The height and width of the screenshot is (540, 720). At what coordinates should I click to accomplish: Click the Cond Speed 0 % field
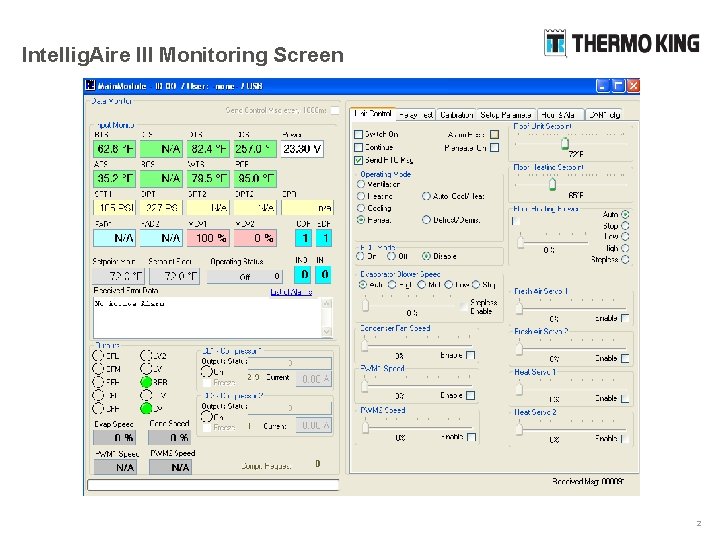[169, 437]
